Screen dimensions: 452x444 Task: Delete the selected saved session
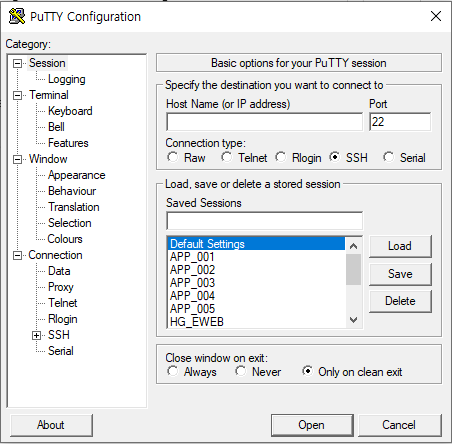pyautogui.click(x=400, y=301)
